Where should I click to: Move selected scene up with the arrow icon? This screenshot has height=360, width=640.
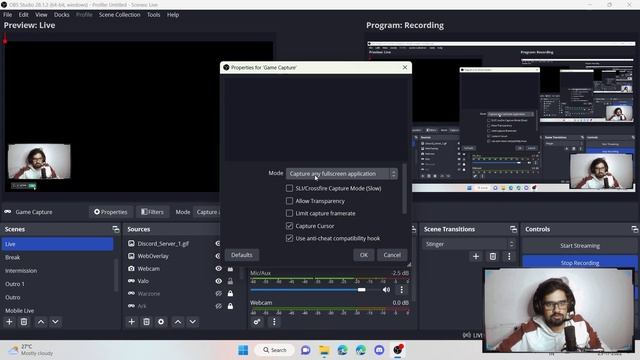[41, 322]
